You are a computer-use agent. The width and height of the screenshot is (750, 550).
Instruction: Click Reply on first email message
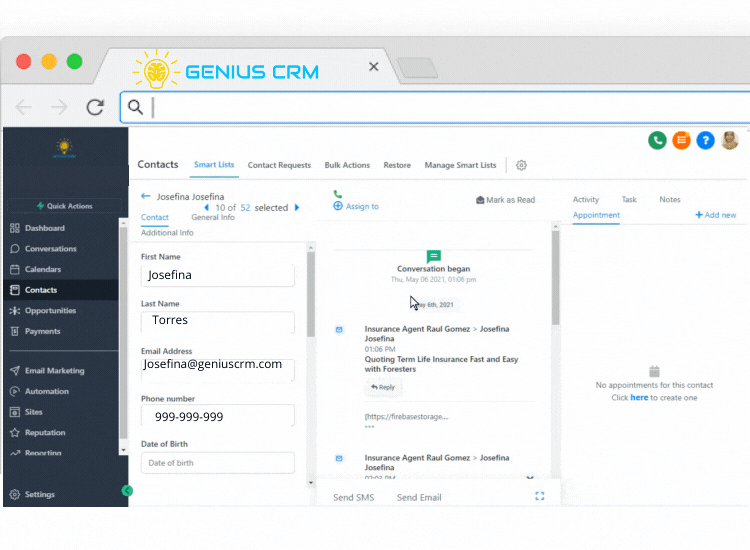coord(383,387)
